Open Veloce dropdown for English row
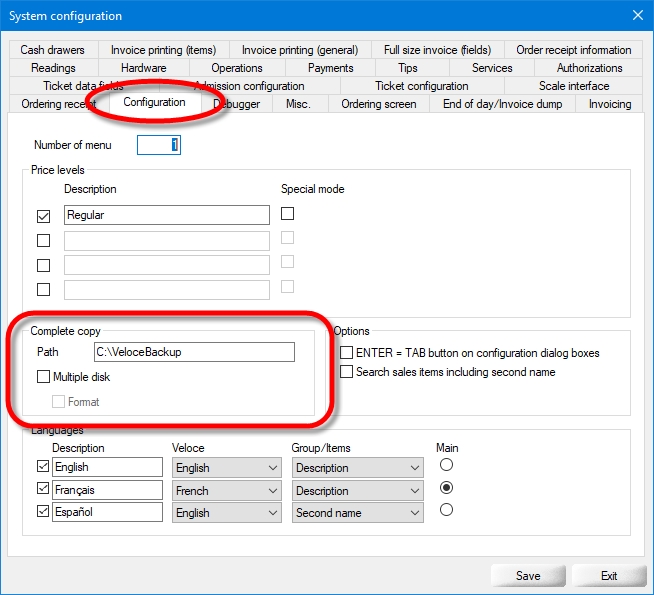The image size is (654, 595). (x=226, y=468)
